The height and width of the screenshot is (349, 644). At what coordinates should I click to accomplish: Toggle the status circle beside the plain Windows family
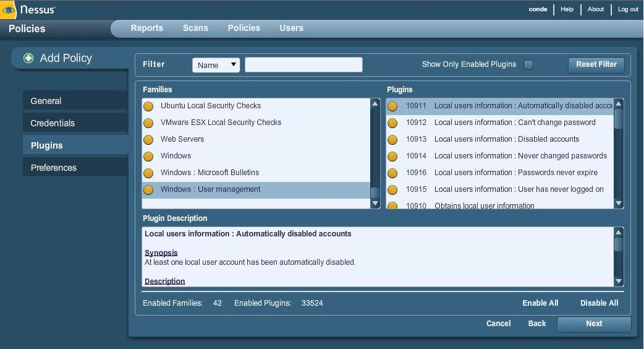coord(148,156)
